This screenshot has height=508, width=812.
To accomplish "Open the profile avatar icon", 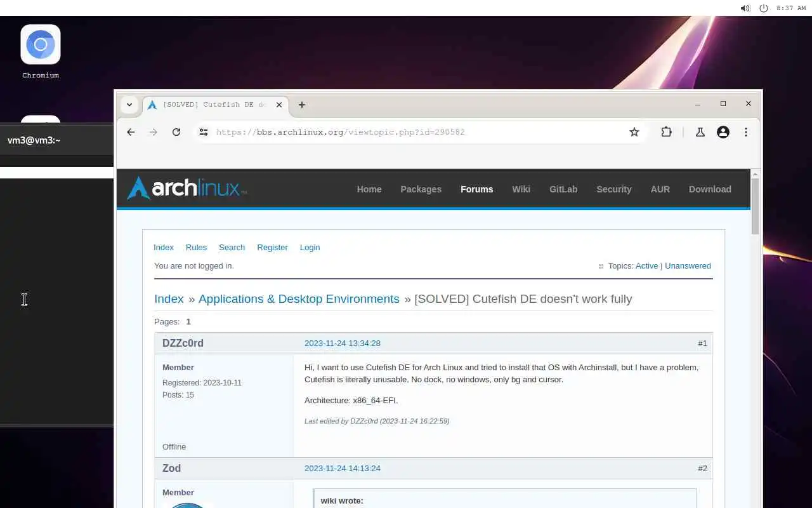I will 723,132.
